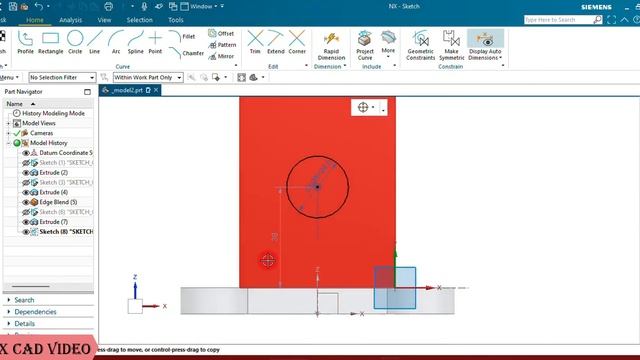The width and height of the screenshot is (640, 360).
Task: Apply Make Symmetric constraint
Action: 451,45
